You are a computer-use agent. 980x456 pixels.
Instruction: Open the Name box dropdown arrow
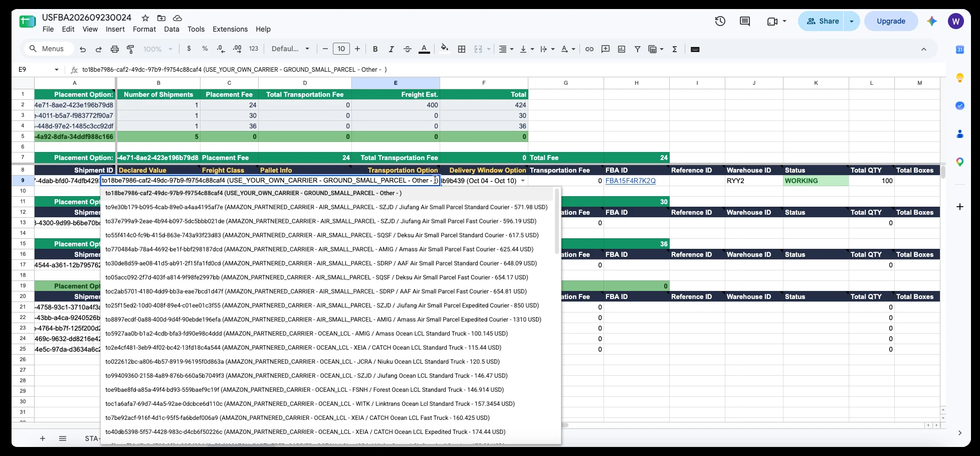(x=57, y=70)
